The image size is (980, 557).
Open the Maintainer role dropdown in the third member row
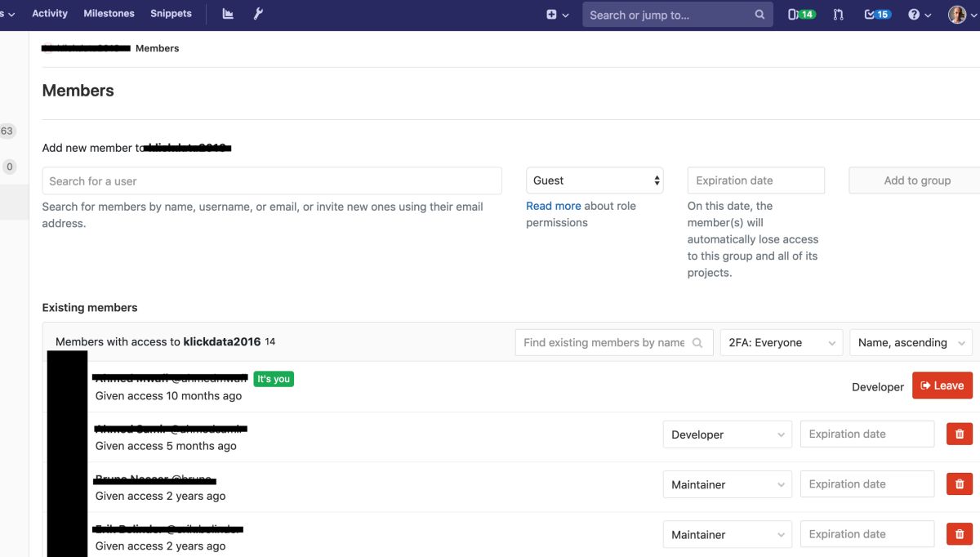[x=727, y=484]
